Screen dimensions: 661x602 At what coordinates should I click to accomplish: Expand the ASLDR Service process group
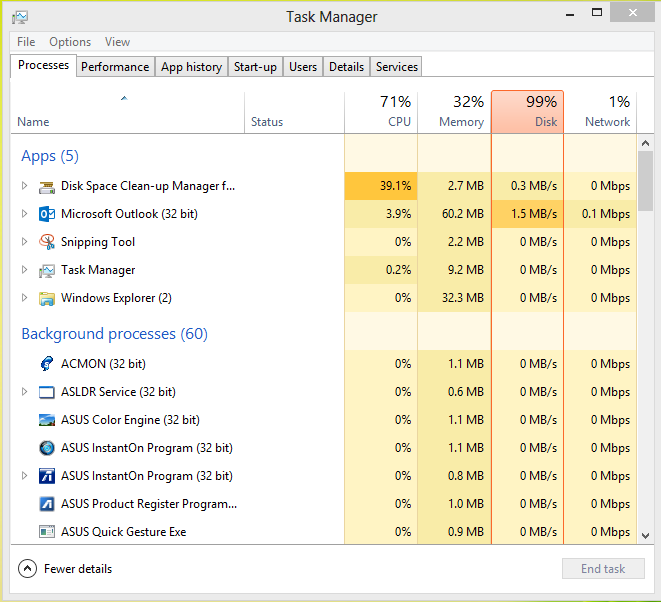click(x=24, y=392)
